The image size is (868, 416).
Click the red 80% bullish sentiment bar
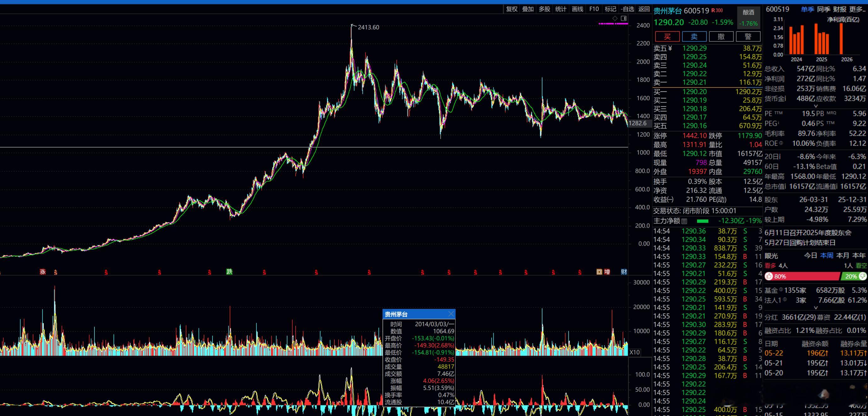[x=802, y=276]
